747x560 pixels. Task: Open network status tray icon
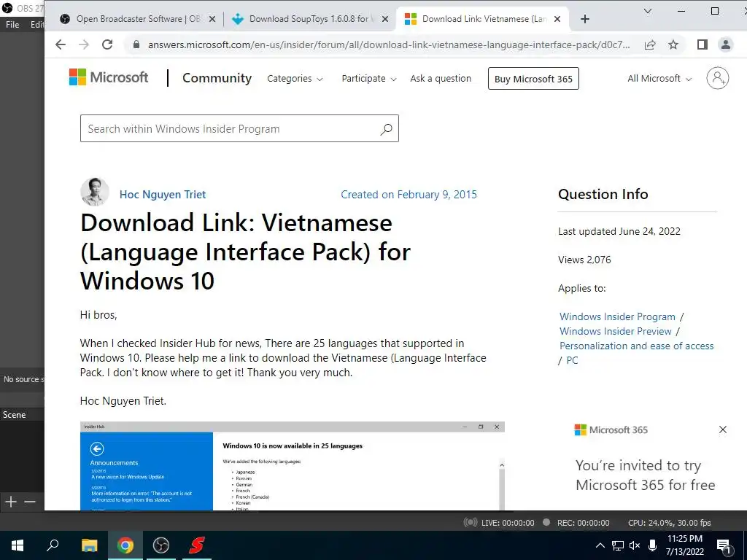click(x=617, y=545)
